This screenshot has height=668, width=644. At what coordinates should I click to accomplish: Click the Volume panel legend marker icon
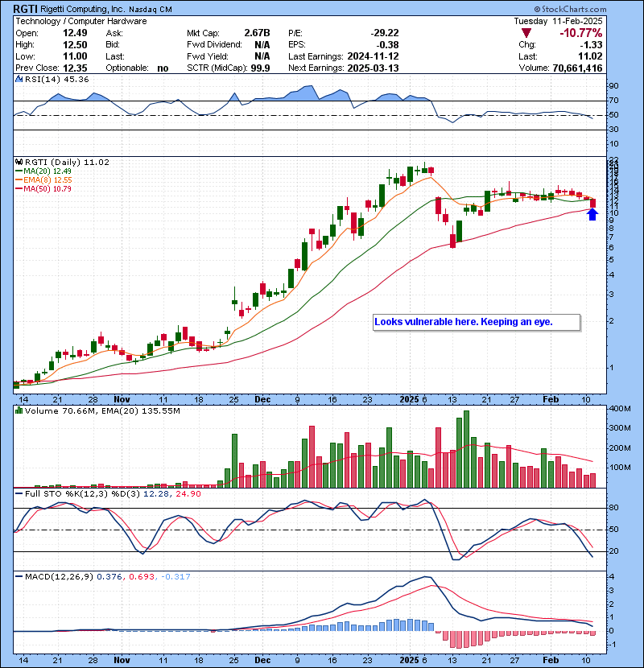(19, 411)
